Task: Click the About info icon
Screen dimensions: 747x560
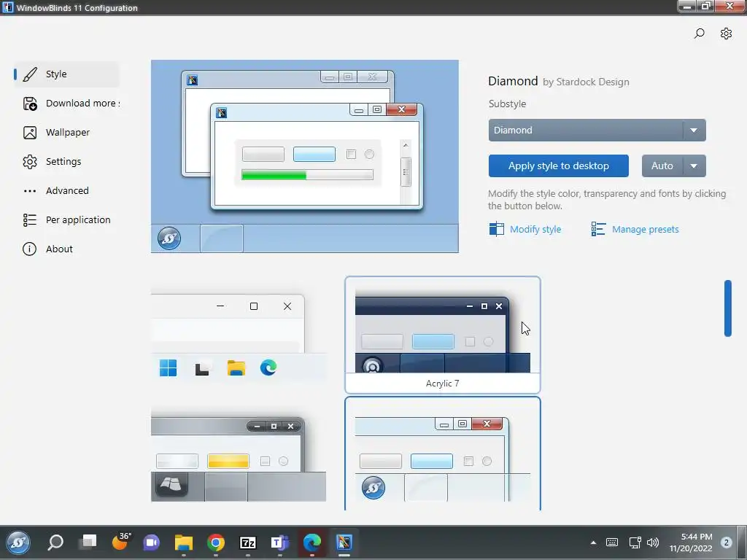Action: coord(29,249)
